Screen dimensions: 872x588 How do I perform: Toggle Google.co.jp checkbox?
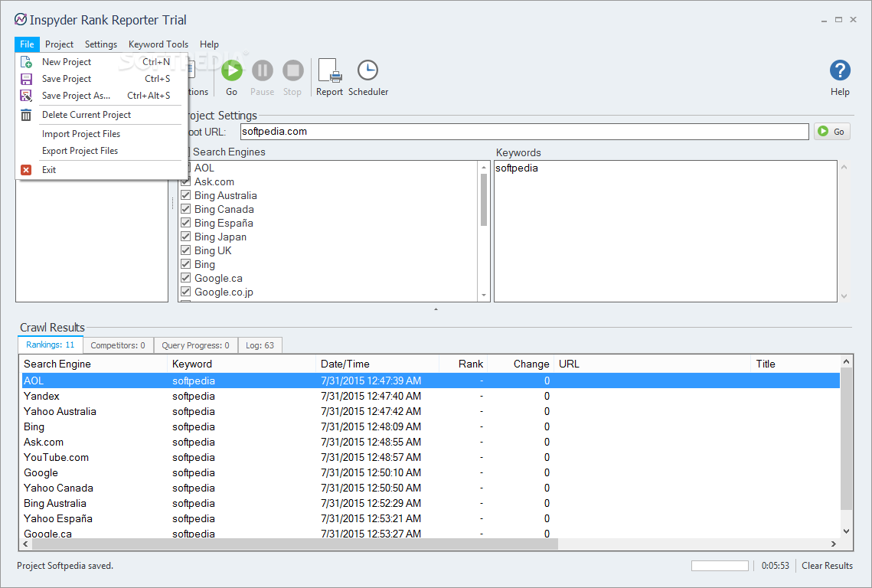tap(186, 292)
